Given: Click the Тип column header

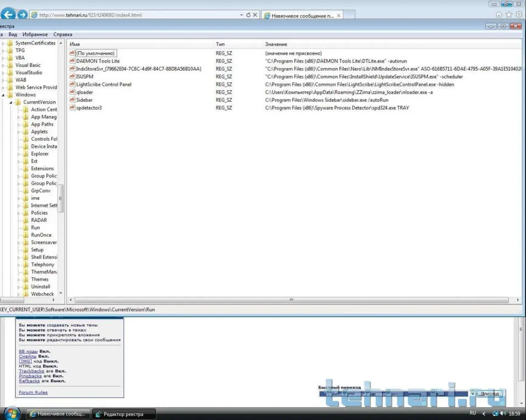Looking at the screenshot, I should (238, 44).
